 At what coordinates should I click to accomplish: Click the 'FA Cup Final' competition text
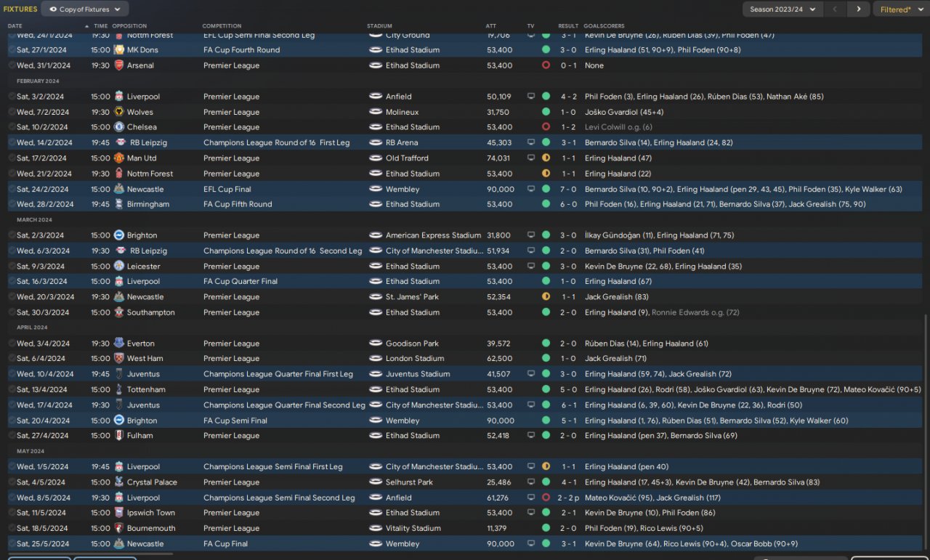click(x=225, y=544)
